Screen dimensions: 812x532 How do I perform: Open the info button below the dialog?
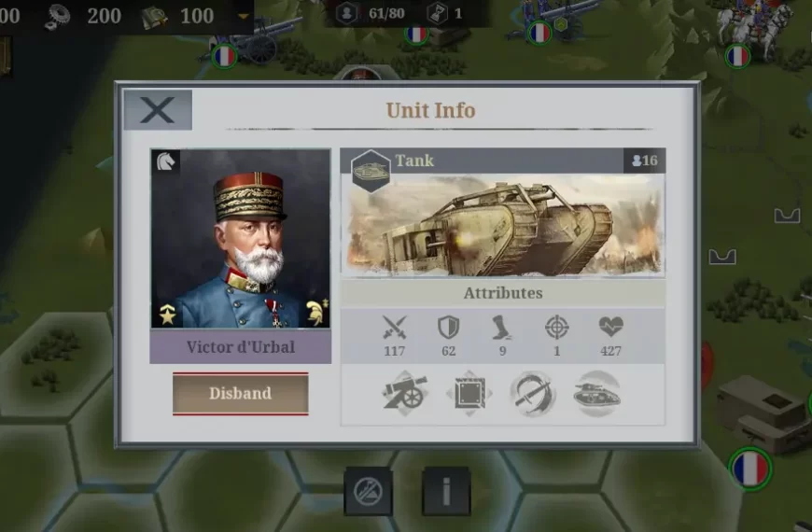pyautogui.click(x=446, y=491)
